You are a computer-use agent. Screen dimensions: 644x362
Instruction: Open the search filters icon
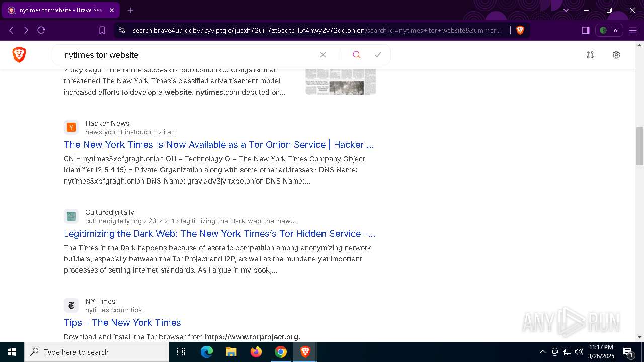coord(590,55)
